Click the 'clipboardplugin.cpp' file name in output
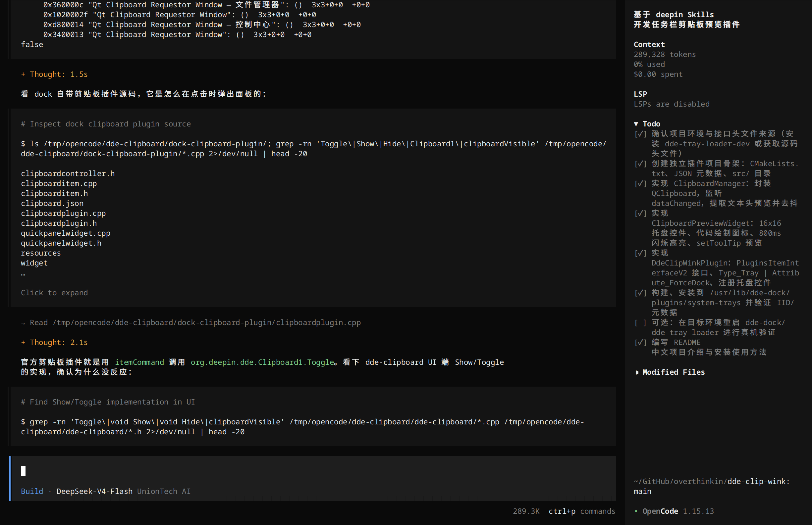The width and height of the screenshot is (812, 525). [x=63, y=214]
